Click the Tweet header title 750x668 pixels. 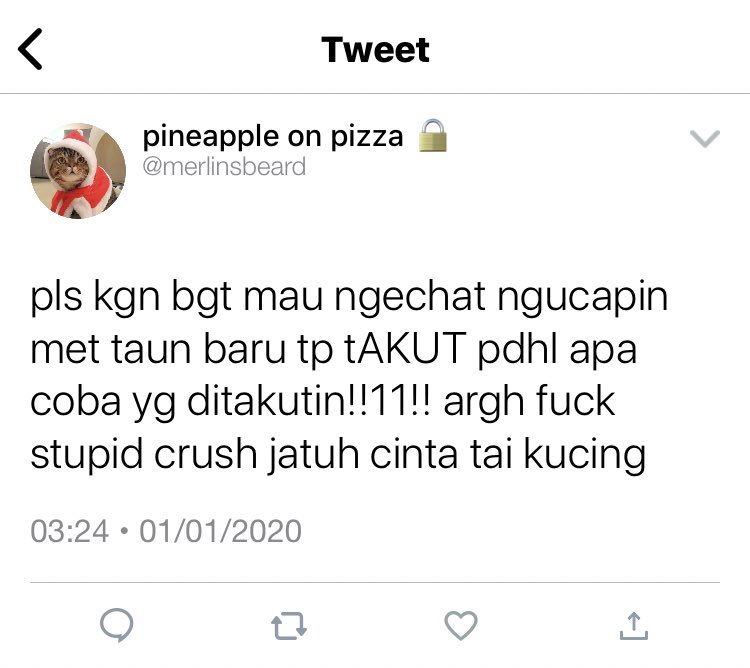point(375,49)
